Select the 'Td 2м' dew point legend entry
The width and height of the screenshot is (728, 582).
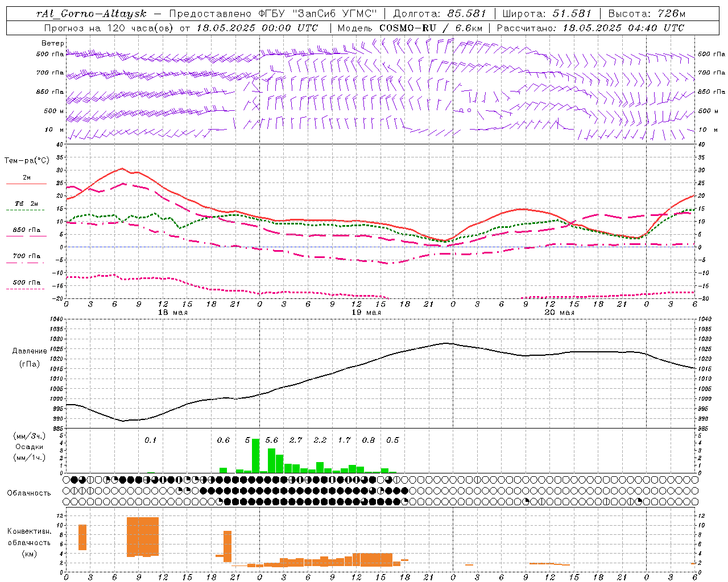pyautogui.click(x=26, y=203)
